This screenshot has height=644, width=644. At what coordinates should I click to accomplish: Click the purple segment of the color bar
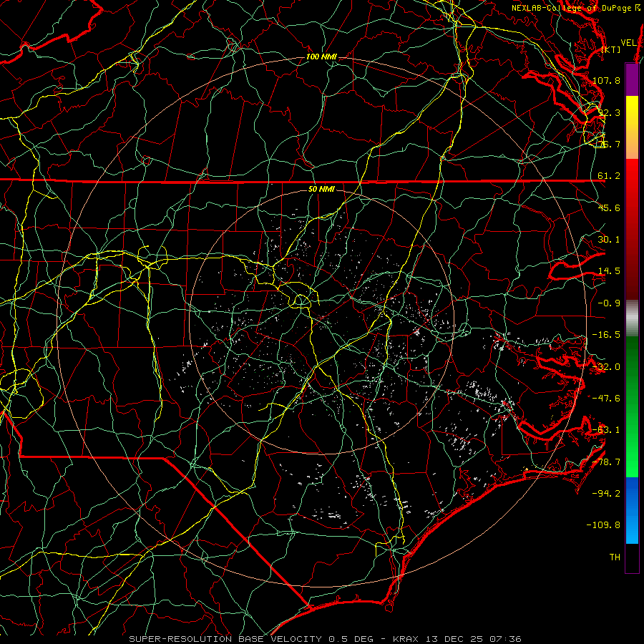coord(632,79)
